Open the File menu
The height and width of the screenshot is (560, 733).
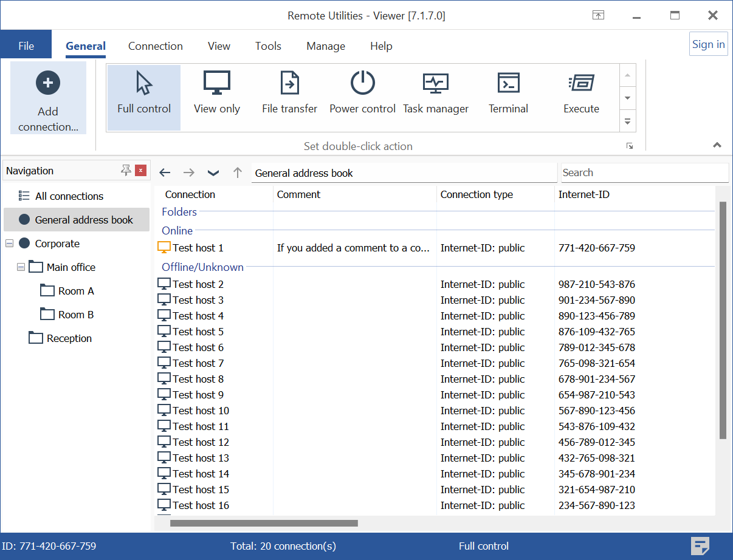click(26, 46)
